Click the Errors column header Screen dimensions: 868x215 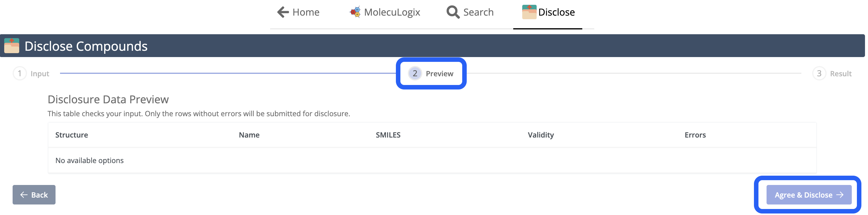coord(695,135)
